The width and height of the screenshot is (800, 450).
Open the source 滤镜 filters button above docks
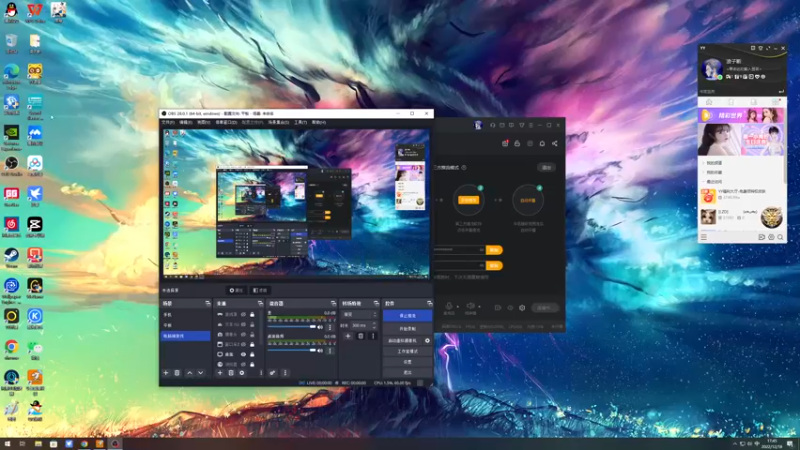(260, 290)
